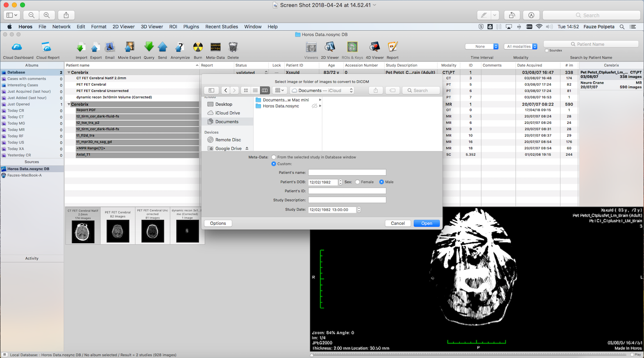Click the image slice slider below viewer

tap(471, 354)
